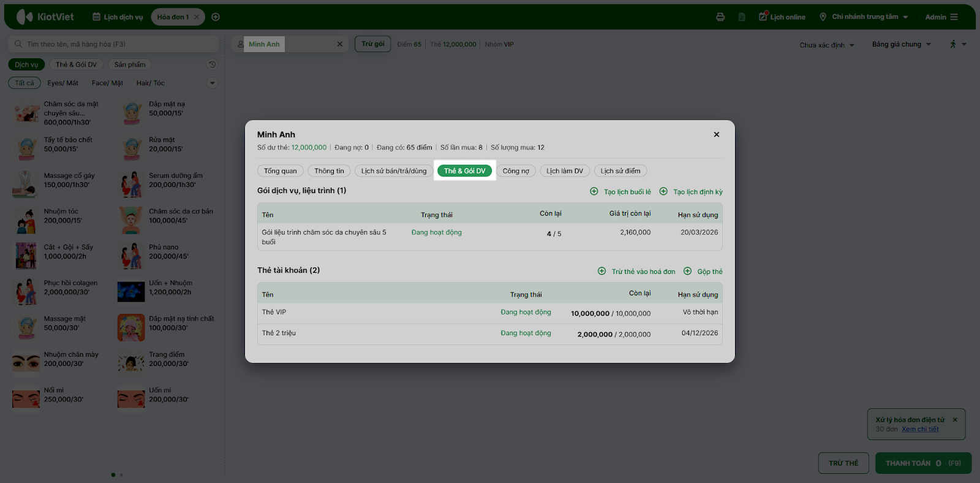Click the KiotViet logo
980x483 pixels.
click(x=45, y=17)
